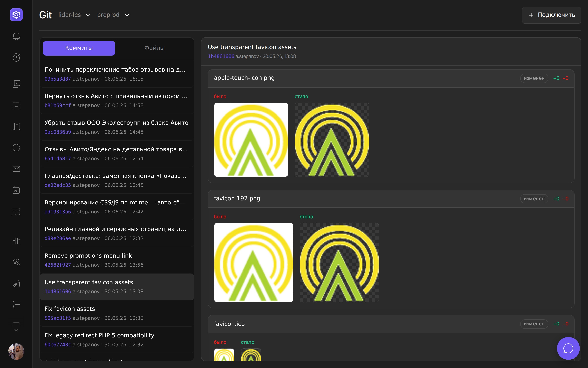Click the apple-touch-icon.png file header
The width and height of the screenshot is (588, 368).
coord(391,78)
